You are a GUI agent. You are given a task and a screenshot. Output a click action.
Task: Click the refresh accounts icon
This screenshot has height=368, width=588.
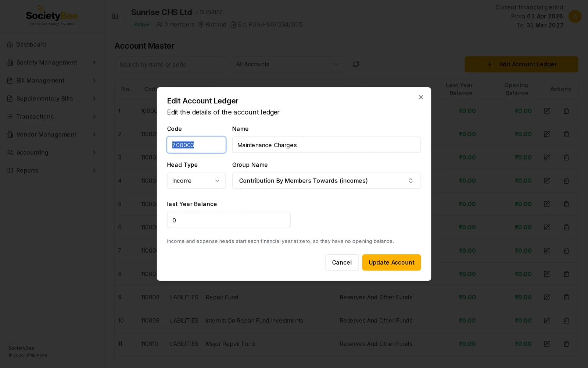click(356, 64)
